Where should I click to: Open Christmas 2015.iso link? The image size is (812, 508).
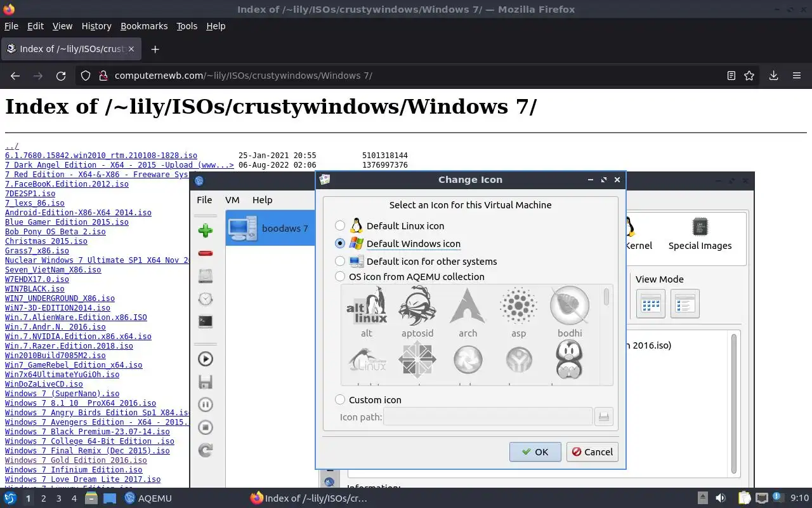pos(46,241)
